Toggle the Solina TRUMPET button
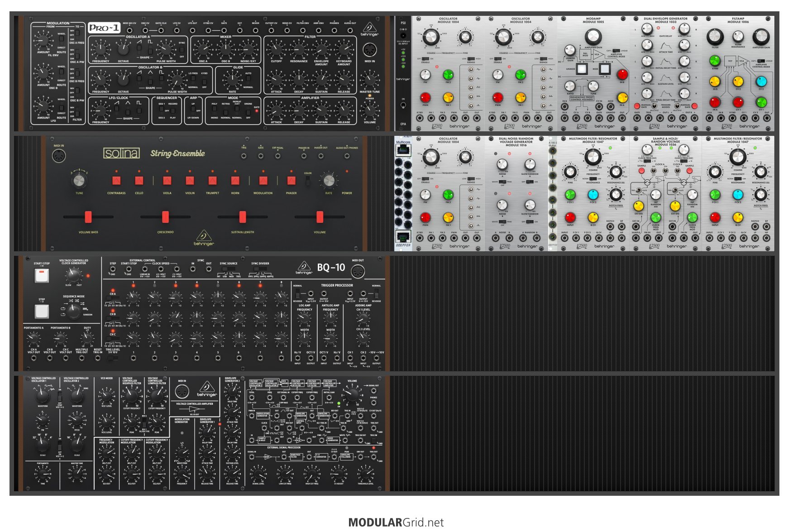Image resolution: width=793 pixels, height=532 pixels. click(212, 181)
